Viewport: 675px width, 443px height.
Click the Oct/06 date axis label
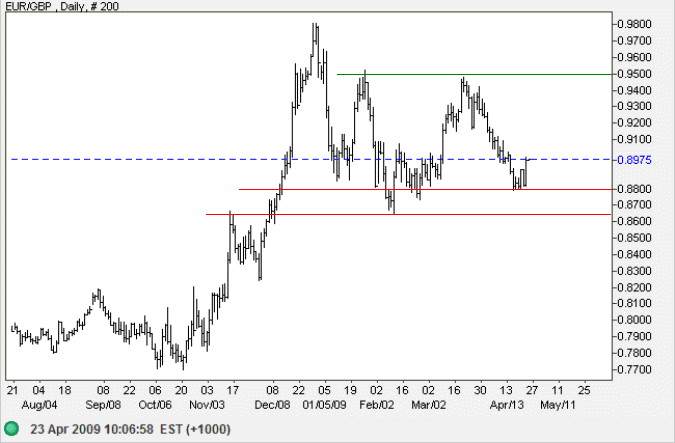click(x=155, y=405)
